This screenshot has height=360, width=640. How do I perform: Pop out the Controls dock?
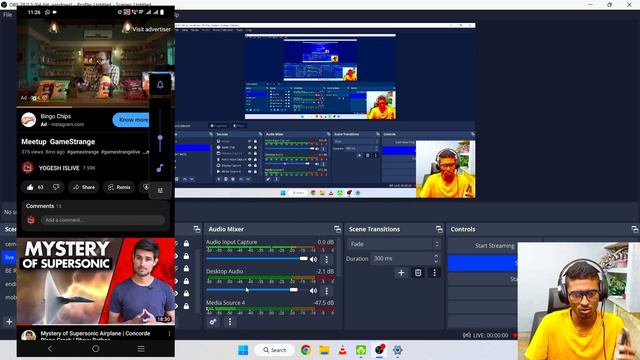(634, 229)
